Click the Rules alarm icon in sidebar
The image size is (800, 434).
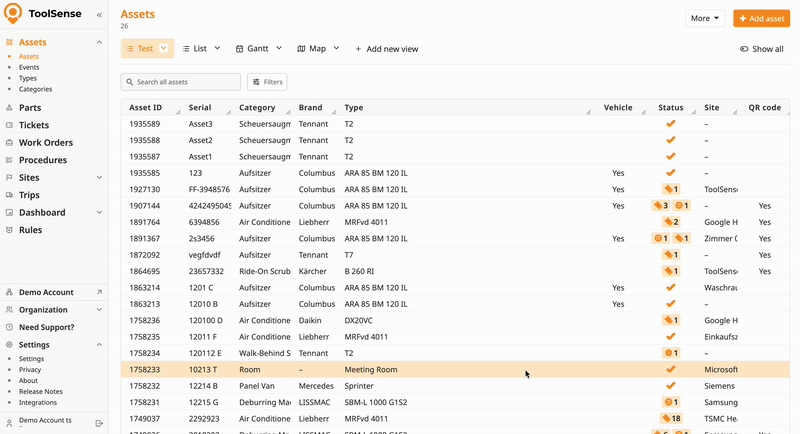tap(9, 230)
